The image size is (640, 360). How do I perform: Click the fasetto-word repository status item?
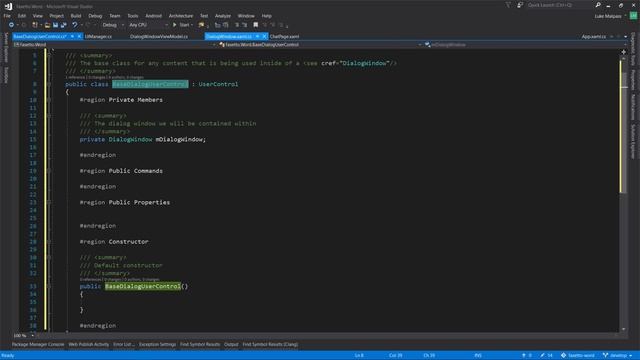578,356
